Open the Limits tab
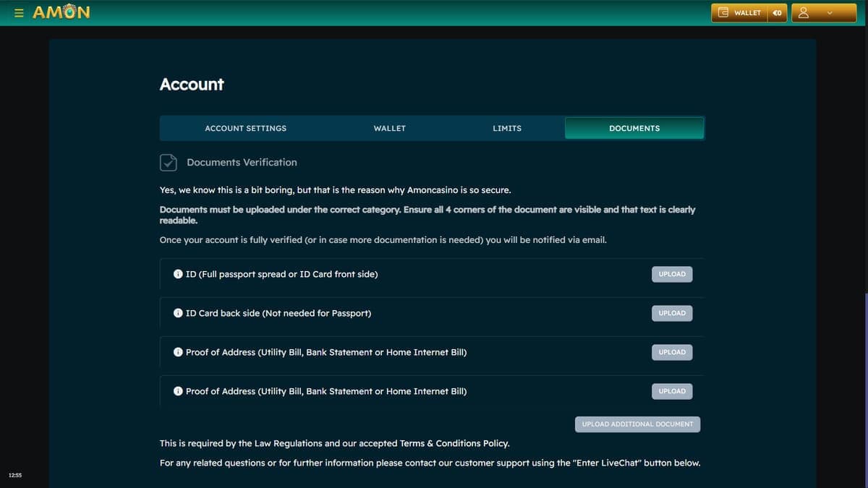The width and height of the screenshot is (868, 488). click(x=507, y=128)
